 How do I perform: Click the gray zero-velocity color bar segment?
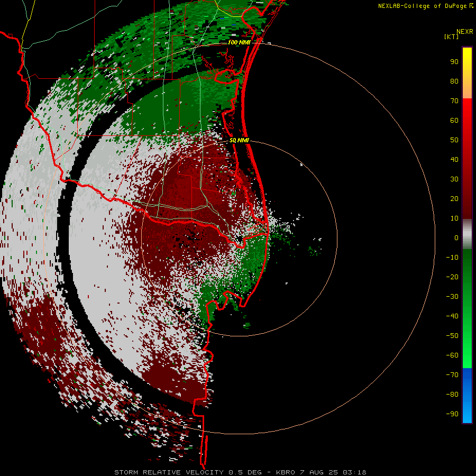[x=467, y=234]
